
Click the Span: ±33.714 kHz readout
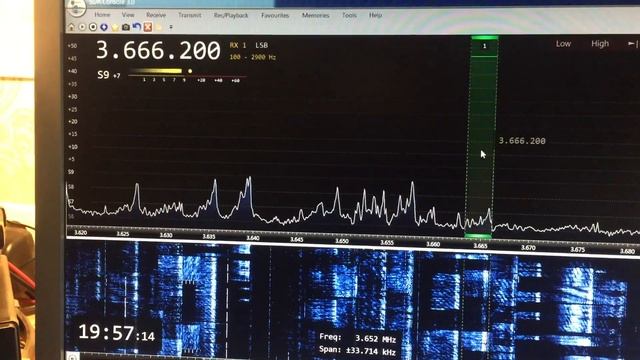pos(358,351)
